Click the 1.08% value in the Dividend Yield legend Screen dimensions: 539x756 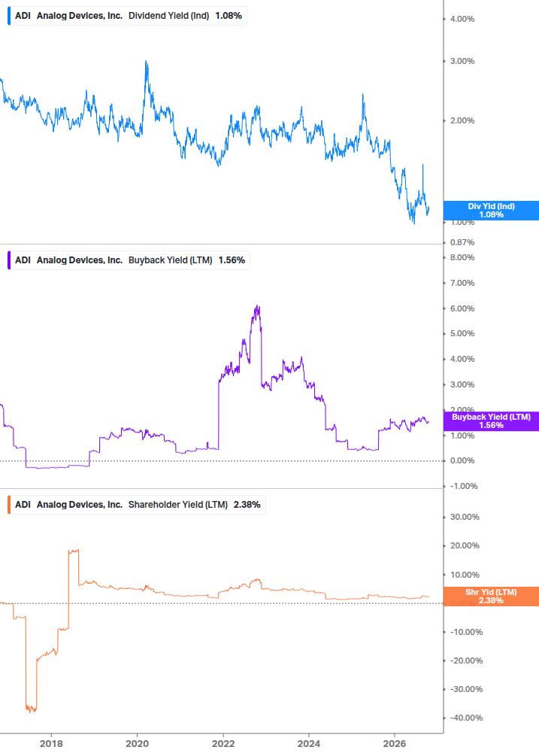pos(229,16)
